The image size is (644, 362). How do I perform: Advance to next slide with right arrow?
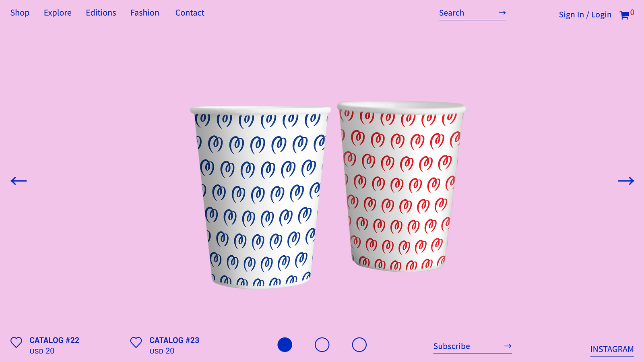point(626,181)
